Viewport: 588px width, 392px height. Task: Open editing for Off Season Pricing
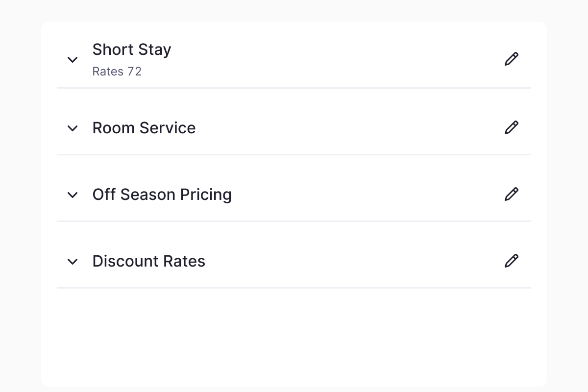coord(511,195)
